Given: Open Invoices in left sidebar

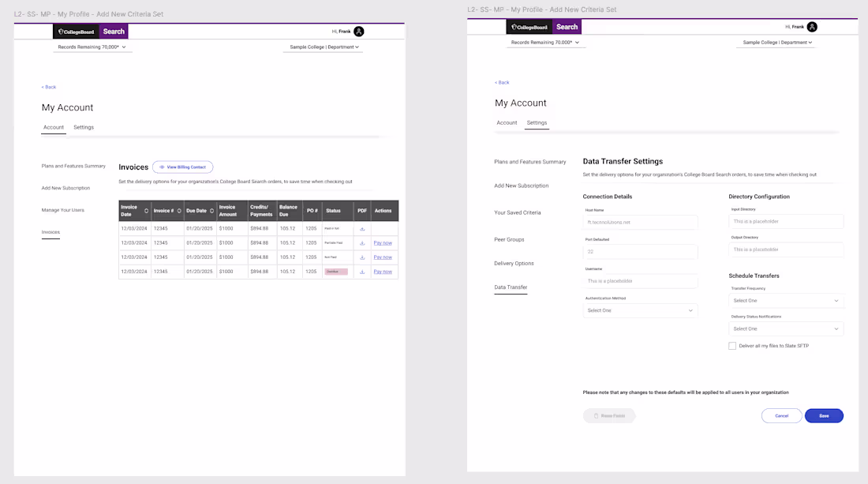Looking at the screenshot, I should [x=51, y=232].
